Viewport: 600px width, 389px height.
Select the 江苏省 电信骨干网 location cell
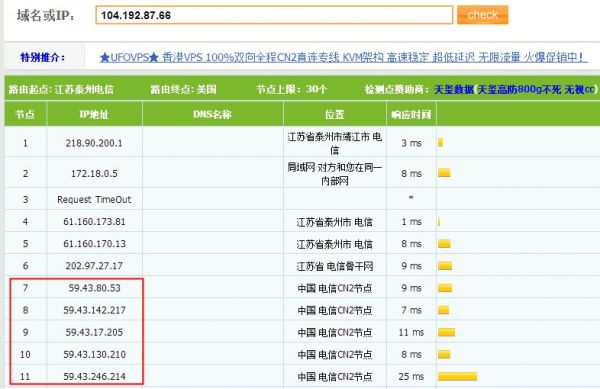click(335, 266)
